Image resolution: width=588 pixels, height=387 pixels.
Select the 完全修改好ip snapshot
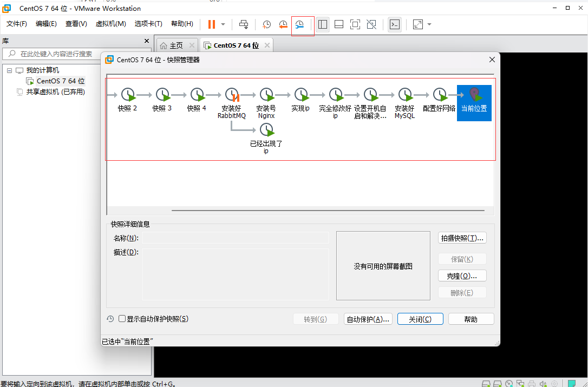click(335, 103)
